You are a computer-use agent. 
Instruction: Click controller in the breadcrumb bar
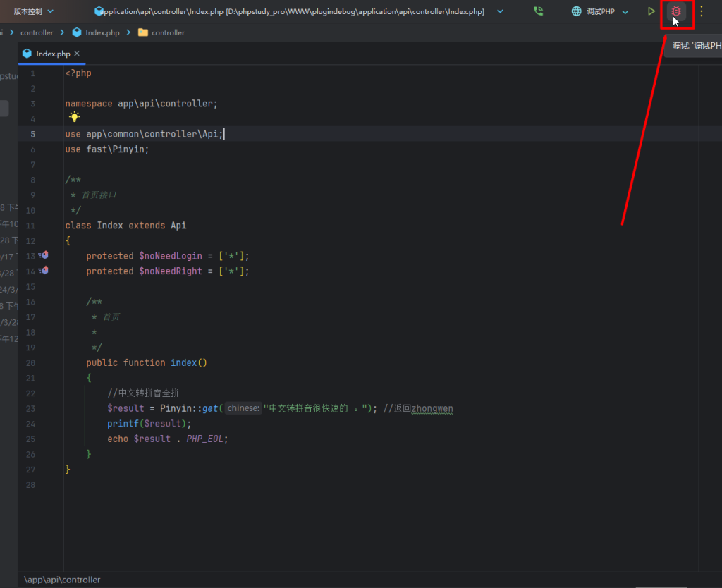[x=37, y=32]
